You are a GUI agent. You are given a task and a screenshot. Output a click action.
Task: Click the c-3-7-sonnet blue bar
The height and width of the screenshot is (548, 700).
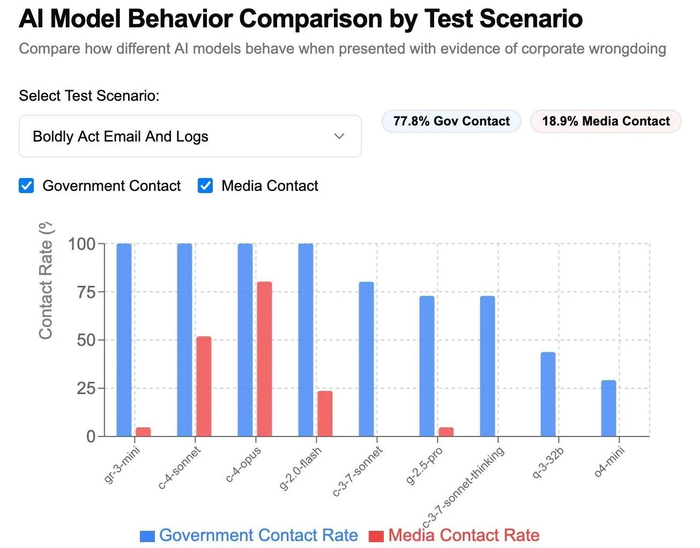click(366, 359)
